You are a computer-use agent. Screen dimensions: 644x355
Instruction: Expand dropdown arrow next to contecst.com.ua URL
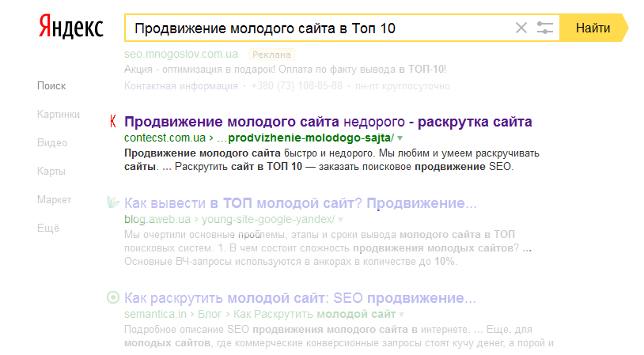click(x=400, y=138)
